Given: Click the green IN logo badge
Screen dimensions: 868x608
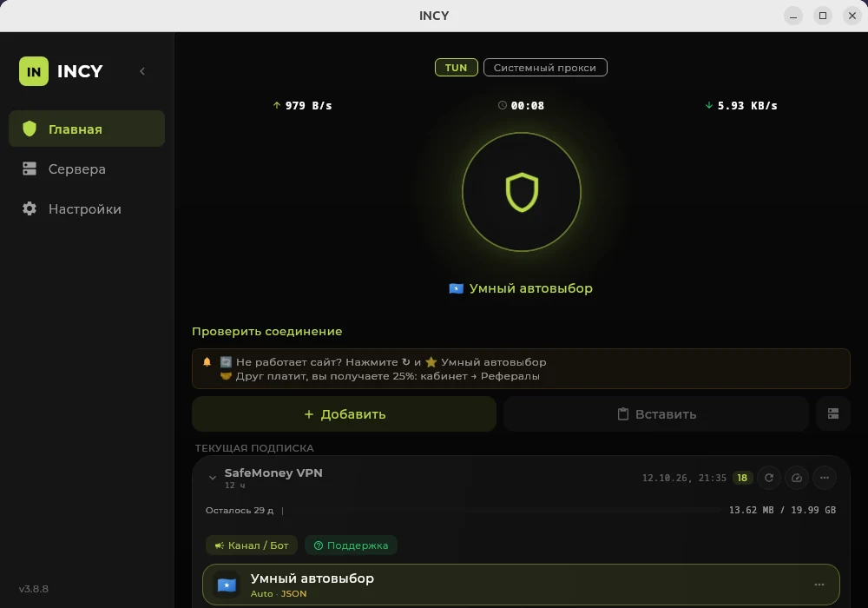Looking at the screenshot, I should pos(34,71).
